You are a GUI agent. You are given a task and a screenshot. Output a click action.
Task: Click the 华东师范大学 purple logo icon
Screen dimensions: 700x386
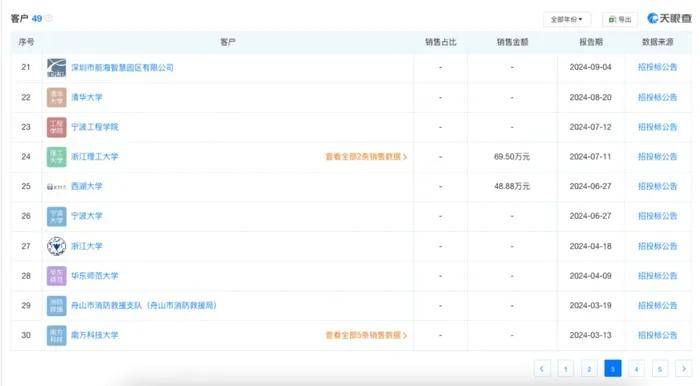pos(57,276)
